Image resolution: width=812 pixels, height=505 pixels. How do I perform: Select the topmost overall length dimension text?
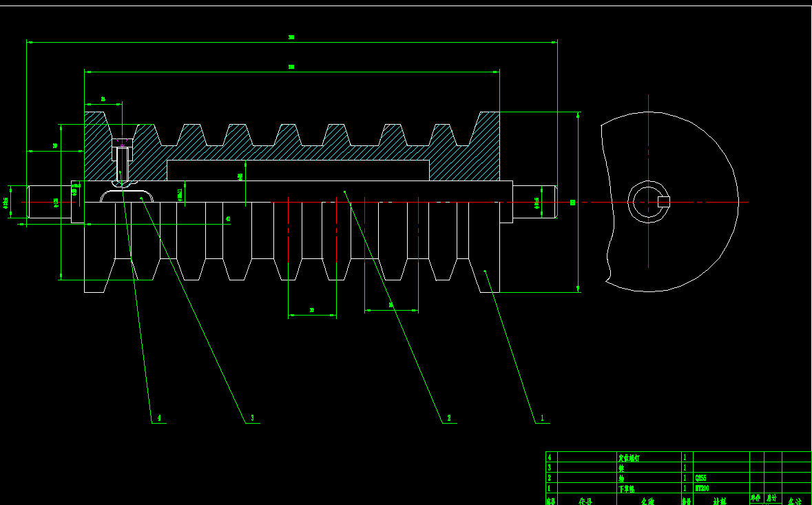291,37
